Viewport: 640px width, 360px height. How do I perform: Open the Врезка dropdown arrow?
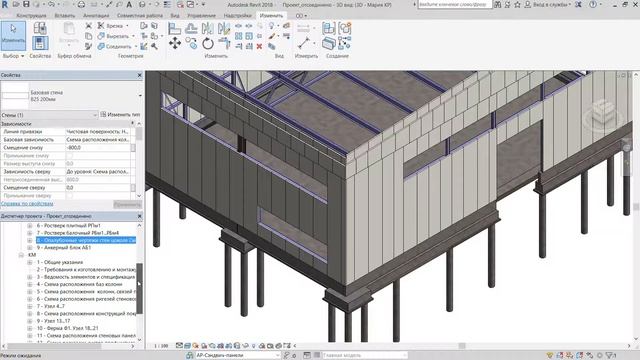point(127,25)
